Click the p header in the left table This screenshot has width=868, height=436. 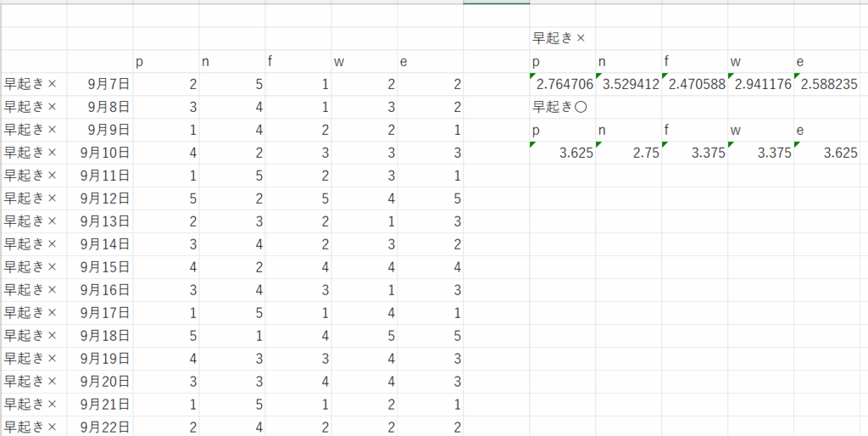[x=166, y=61]
